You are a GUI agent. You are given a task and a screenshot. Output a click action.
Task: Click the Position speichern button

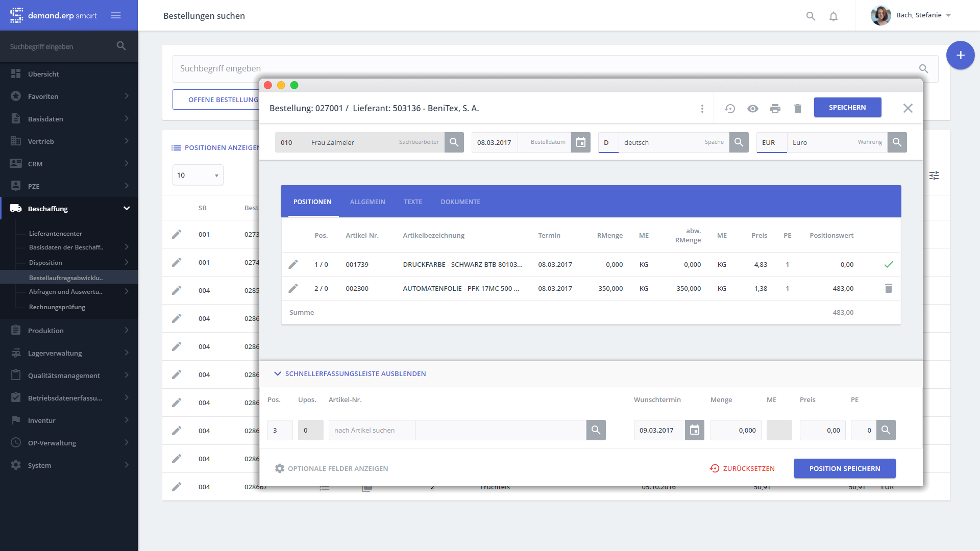[844, 468]
